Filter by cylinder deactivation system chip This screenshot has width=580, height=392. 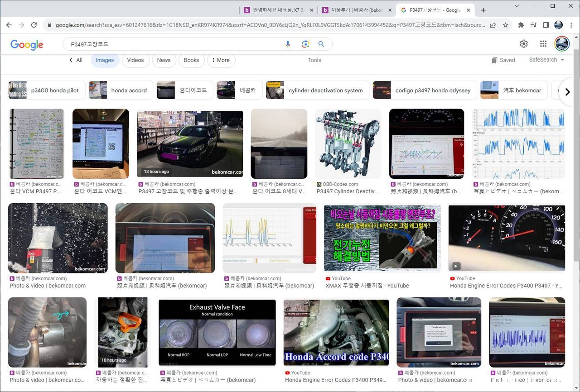click(x=317, y=90)
